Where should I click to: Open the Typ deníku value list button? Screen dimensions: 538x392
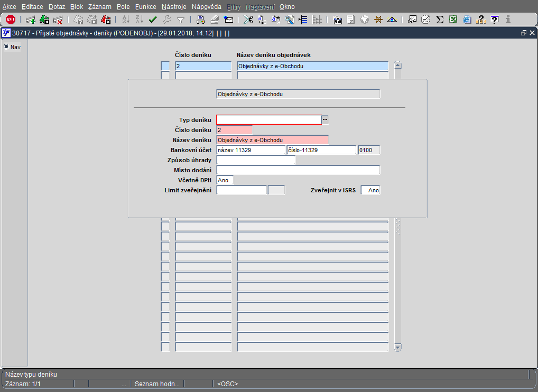(326, 120)
